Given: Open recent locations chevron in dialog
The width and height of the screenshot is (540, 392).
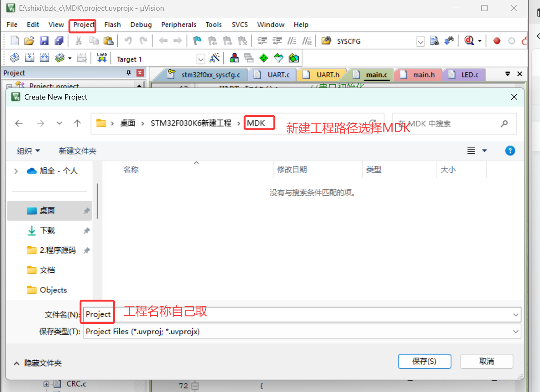Looking at the screenshot, I should pyautogui.click(x=59, y=123).
